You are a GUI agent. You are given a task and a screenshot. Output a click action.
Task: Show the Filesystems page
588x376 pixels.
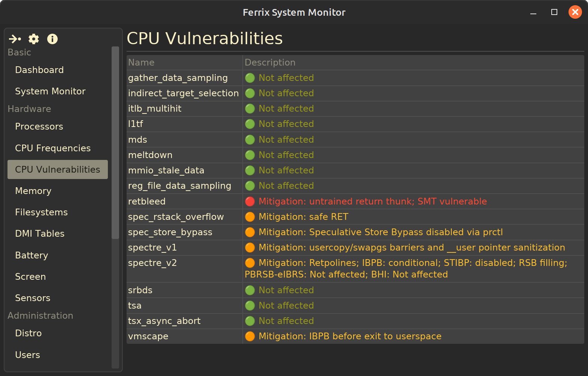pos(41,212)
